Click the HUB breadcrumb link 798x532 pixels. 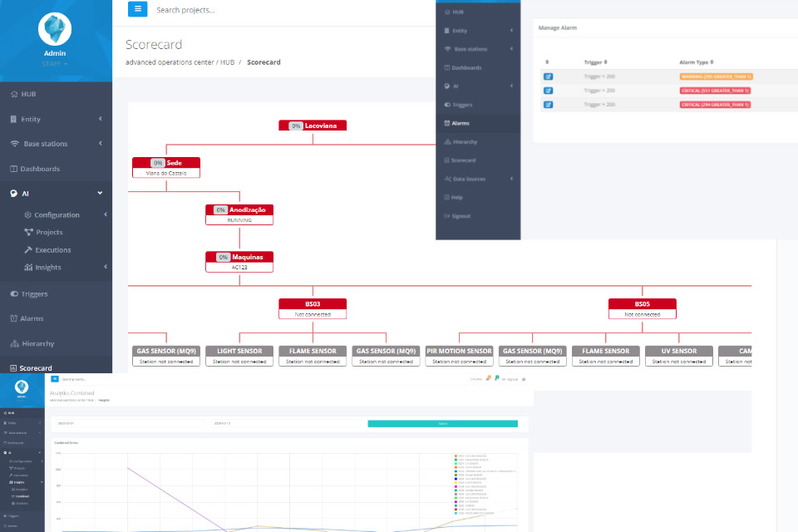coord(227,62)
